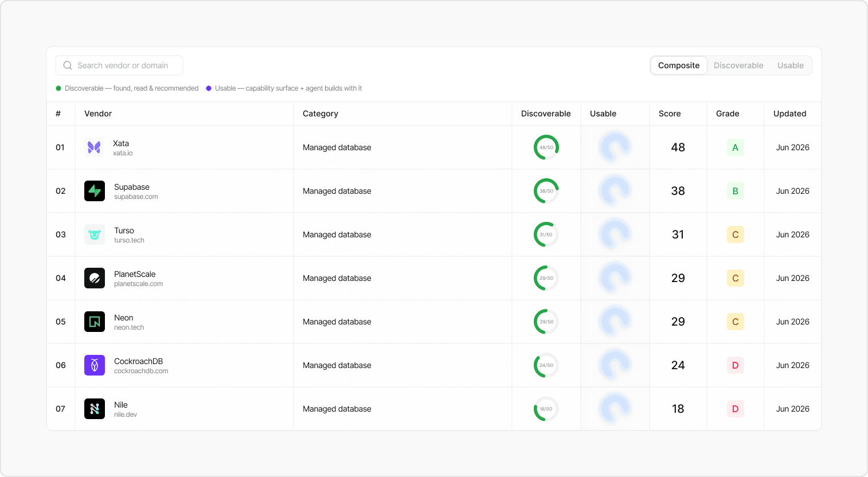Click the score 48 for Xata

pos(678,147)
